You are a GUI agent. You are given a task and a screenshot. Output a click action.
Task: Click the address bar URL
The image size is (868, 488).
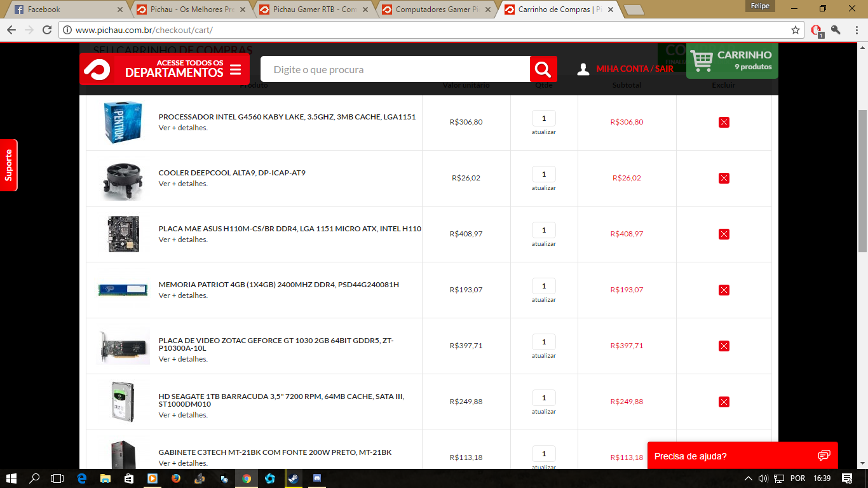[x=144, y=30]
